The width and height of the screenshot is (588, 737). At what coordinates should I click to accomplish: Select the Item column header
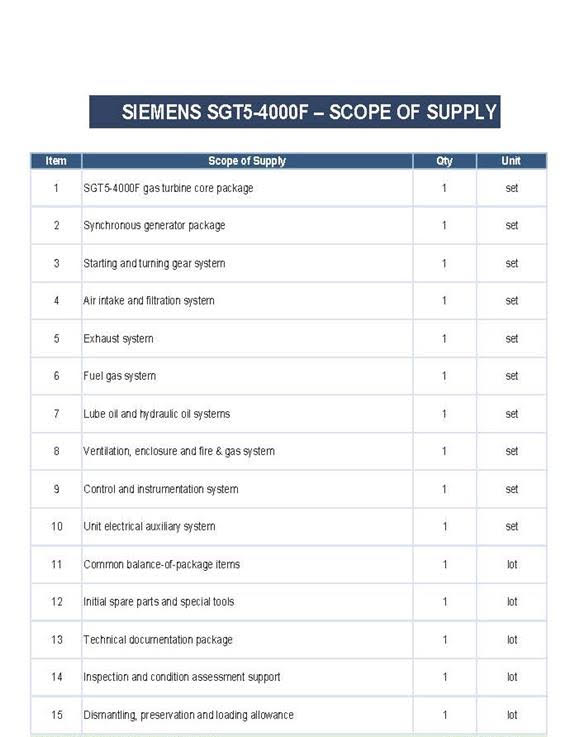click(x=56, y=161)
